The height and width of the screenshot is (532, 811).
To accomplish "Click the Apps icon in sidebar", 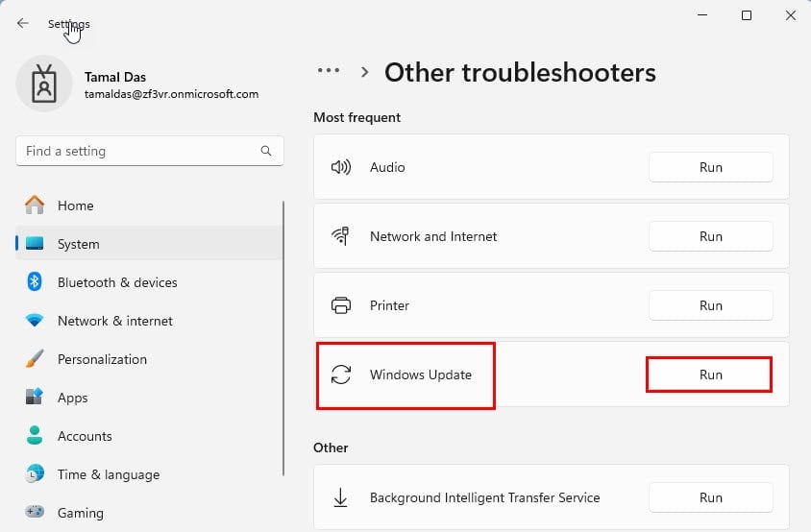I will [x=35, y=397].
